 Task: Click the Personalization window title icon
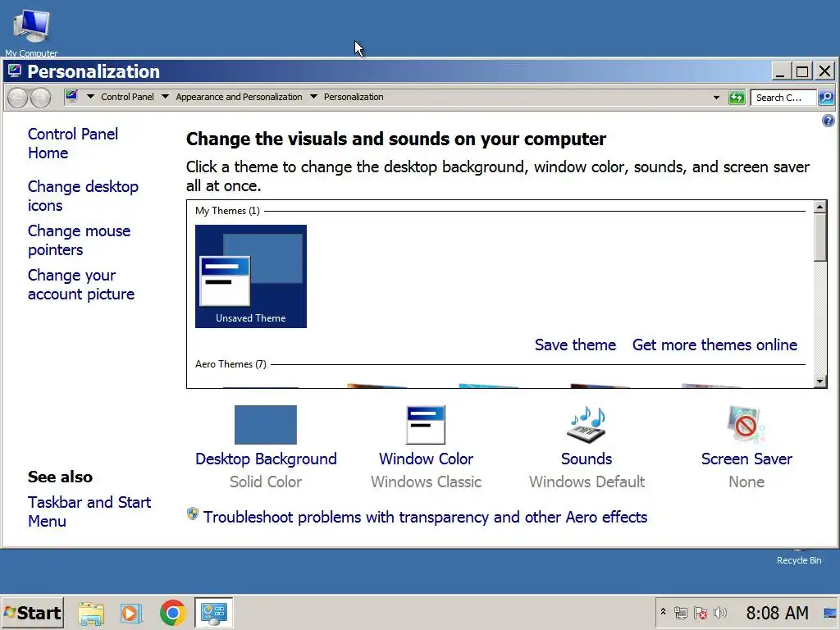pyautogui.click(x=15, y=71)
